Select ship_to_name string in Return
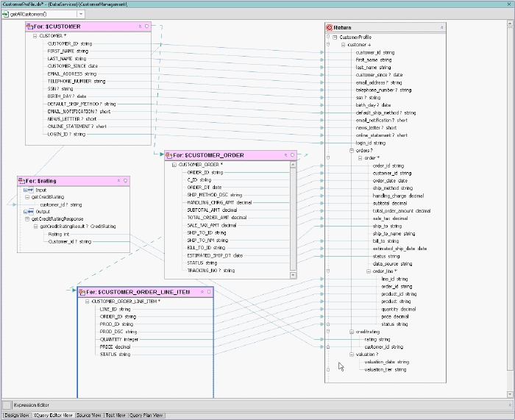This screenshot has height=420, width=515. click(x=394, y=233)
